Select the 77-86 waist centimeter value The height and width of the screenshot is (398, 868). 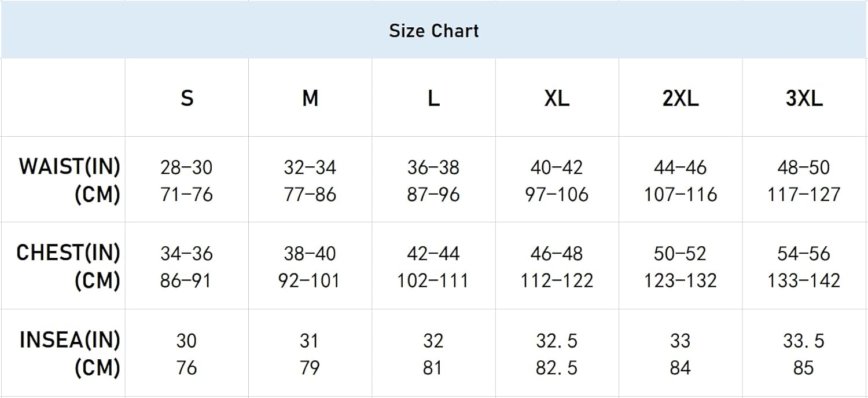pyautogui.click(x=310, y=194)
